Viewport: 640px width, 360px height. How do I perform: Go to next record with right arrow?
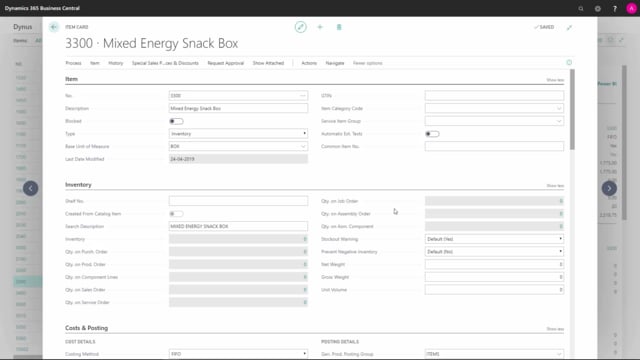609,188
